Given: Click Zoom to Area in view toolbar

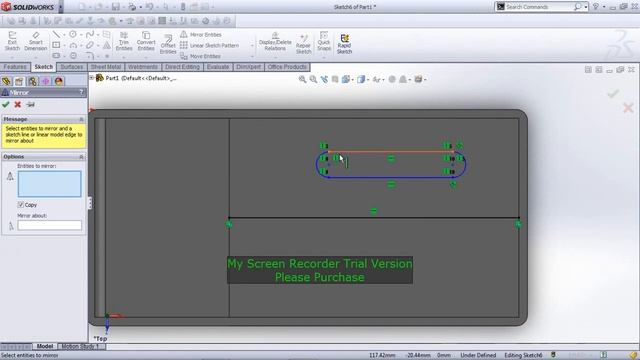Looking at the screenshot, I should point(313,79).
